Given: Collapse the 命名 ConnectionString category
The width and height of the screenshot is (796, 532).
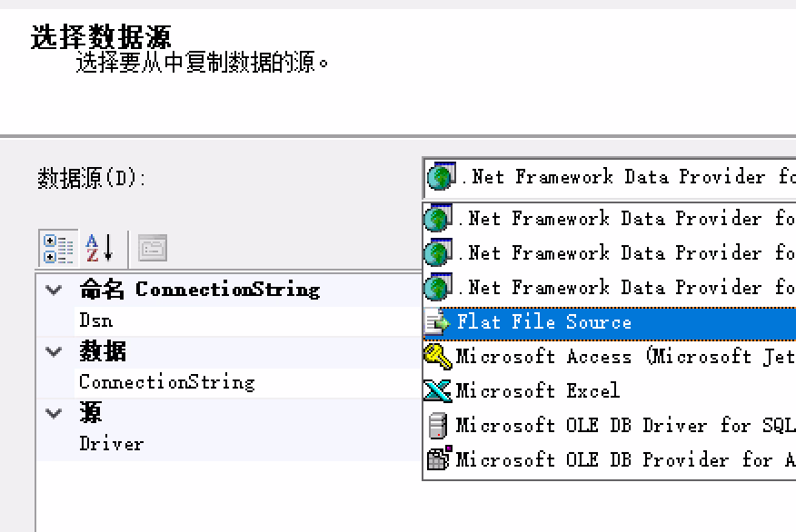Looking at the screenshot, I should [54, 291].
